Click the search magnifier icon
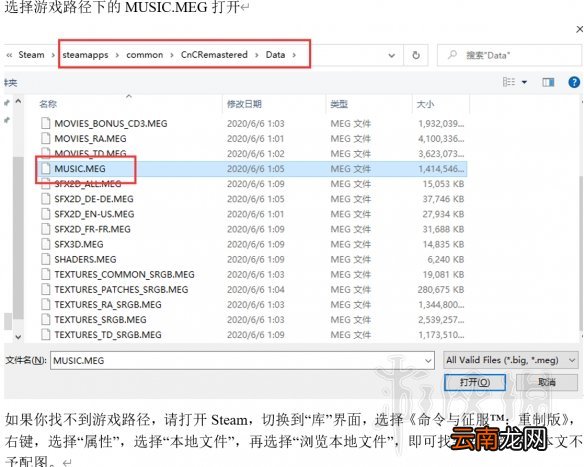The width and height of the screenshot is (584, 467). click(452, 55)
